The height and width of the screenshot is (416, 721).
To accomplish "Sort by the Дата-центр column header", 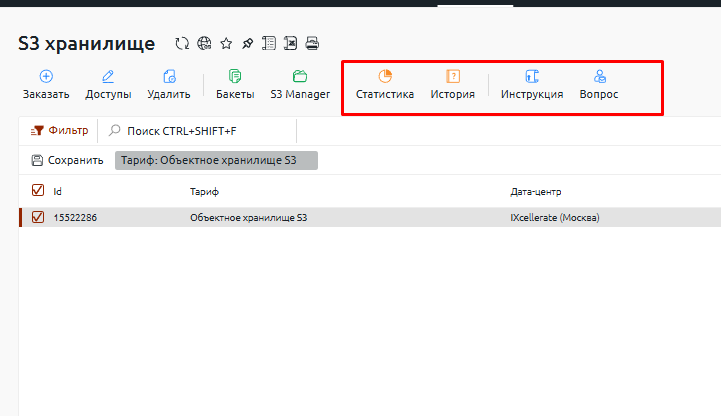I will [x=536, y=192].
